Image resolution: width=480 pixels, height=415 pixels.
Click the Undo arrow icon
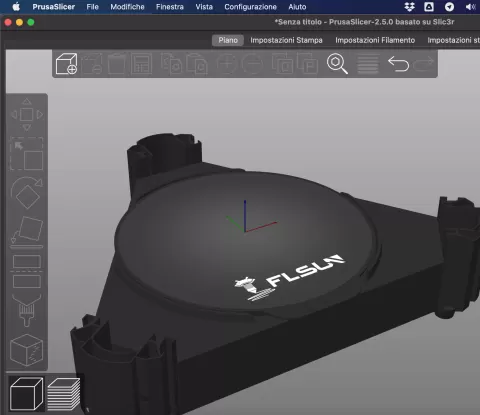pyautogui.click(x=398, y=63)
